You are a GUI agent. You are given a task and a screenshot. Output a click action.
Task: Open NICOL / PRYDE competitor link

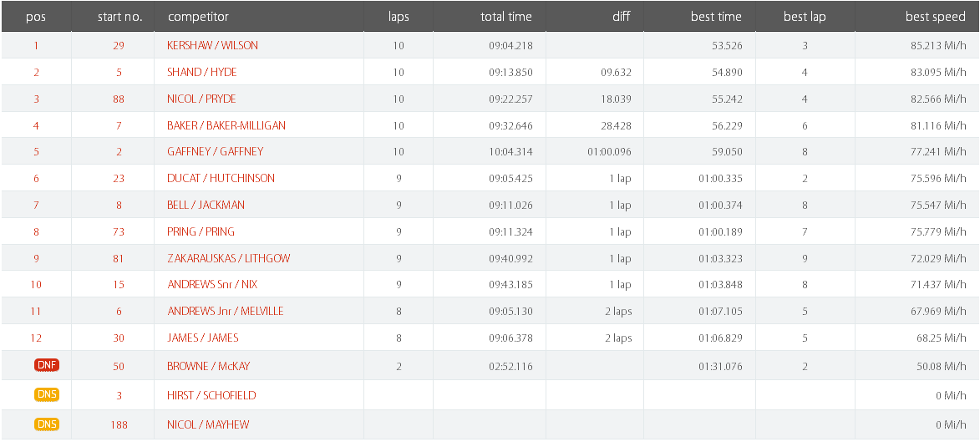(x=201, y=99)
